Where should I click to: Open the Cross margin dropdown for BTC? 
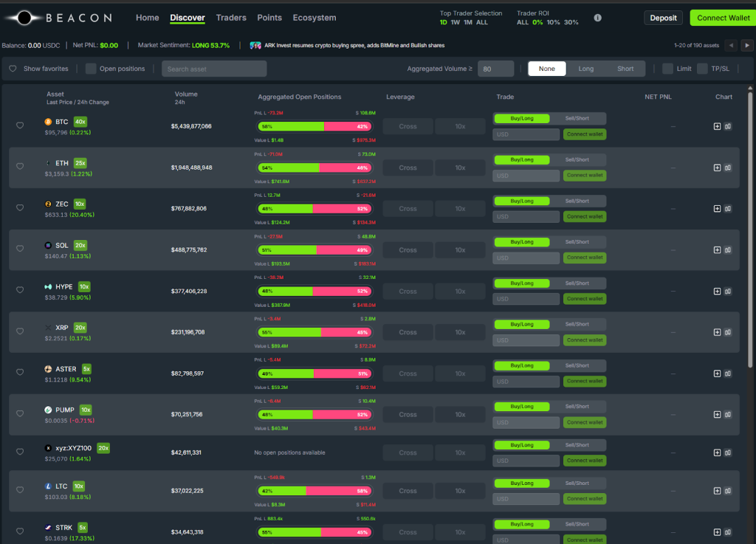click(x=408, y=126)
